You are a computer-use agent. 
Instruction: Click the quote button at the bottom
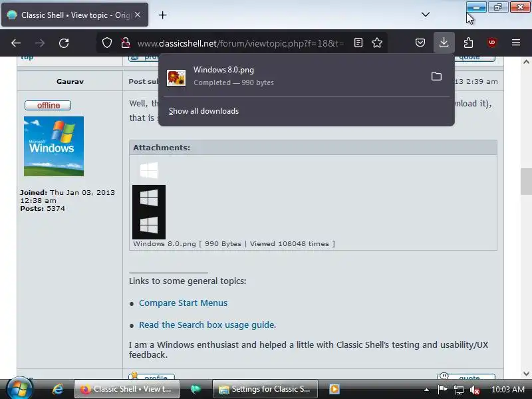pos(466,376)
